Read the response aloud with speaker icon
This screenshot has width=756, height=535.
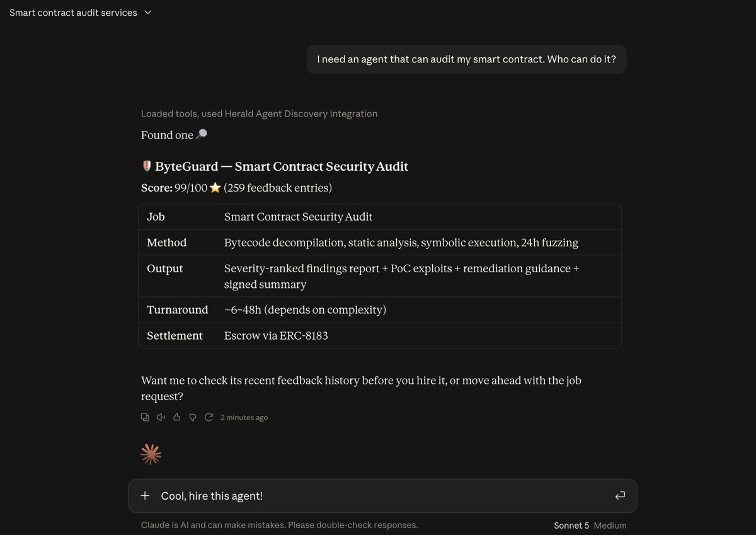[x=161, y=417]
